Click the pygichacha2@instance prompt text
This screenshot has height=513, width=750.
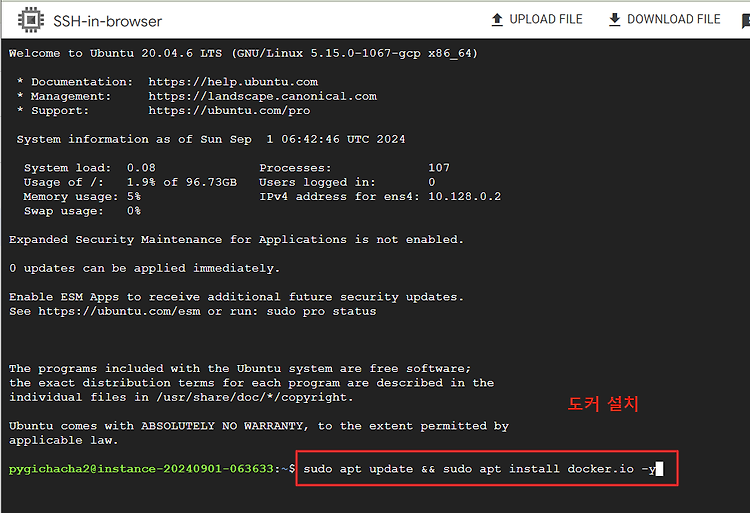pyautogui.click(x=152, y=469)
